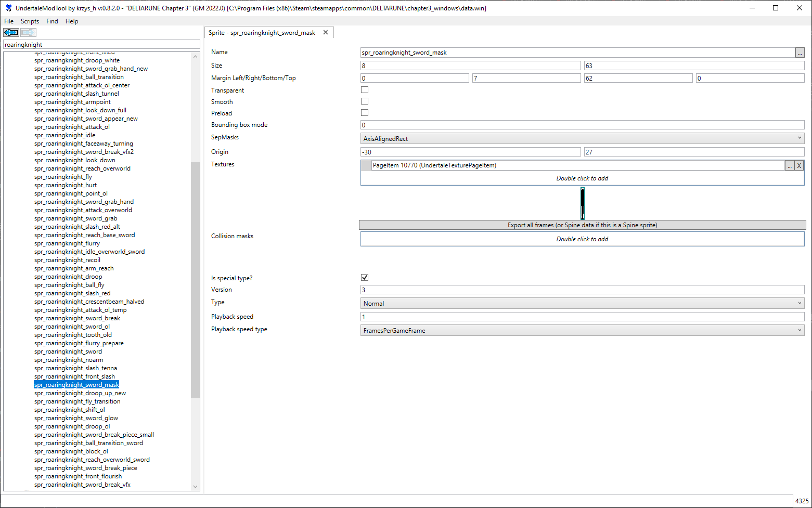The image size is (812, 508).
Task: Click Export all frames button
Action: pos(582,225)
